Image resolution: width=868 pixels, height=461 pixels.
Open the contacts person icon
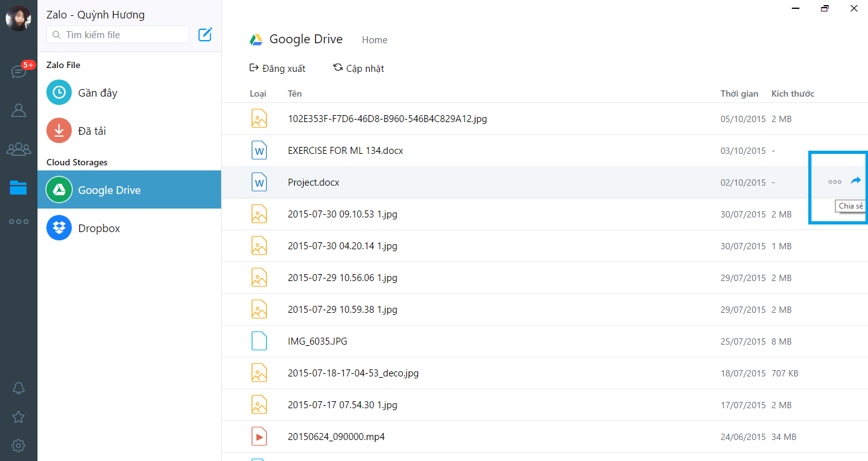18,110
